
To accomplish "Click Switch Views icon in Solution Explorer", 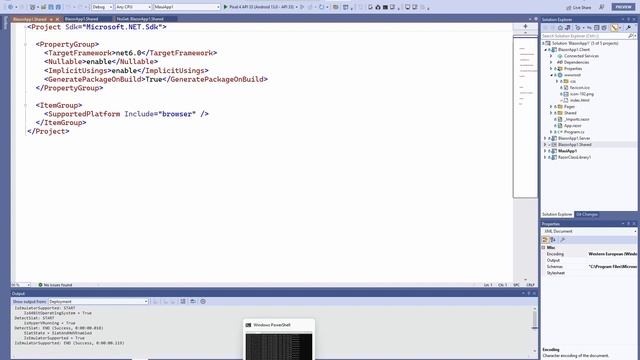I will [x=567, y=28].
